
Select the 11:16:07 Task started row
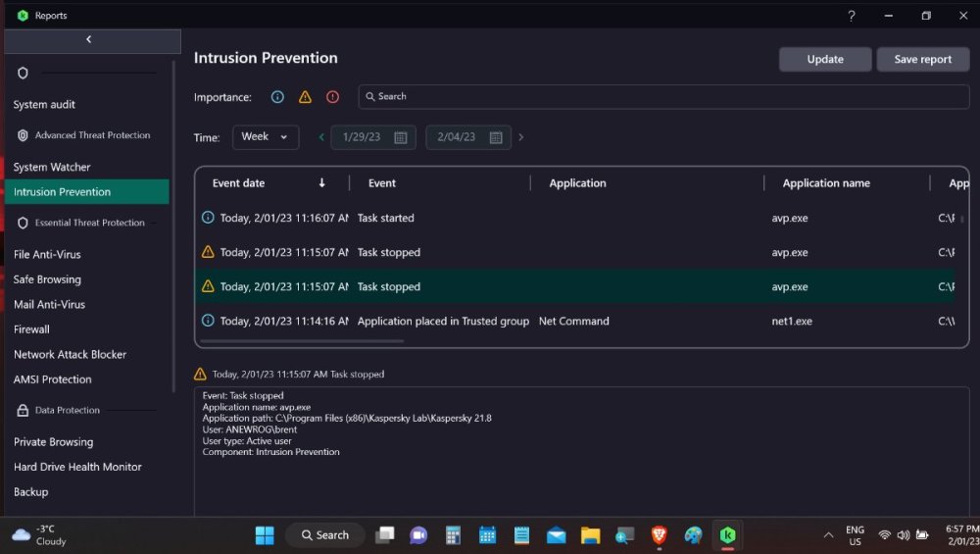pyautogui.click(x=575, y=218)
